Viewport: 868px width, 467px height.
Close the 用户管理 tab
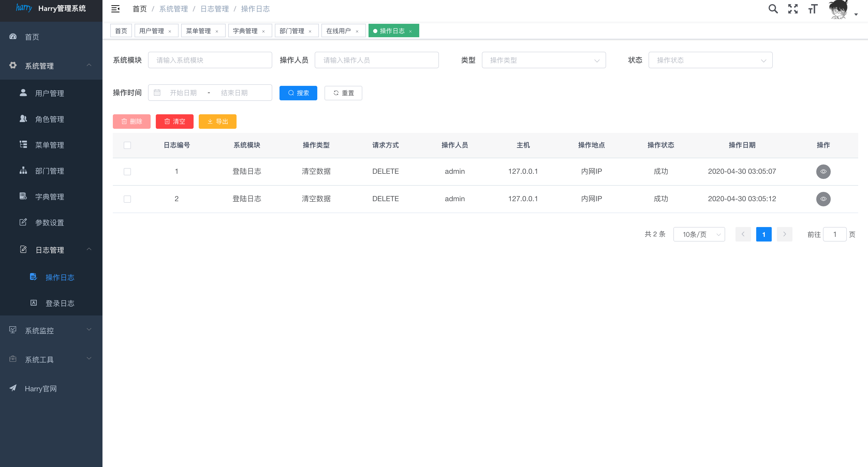pyautogui.click(x=170, y=31)
